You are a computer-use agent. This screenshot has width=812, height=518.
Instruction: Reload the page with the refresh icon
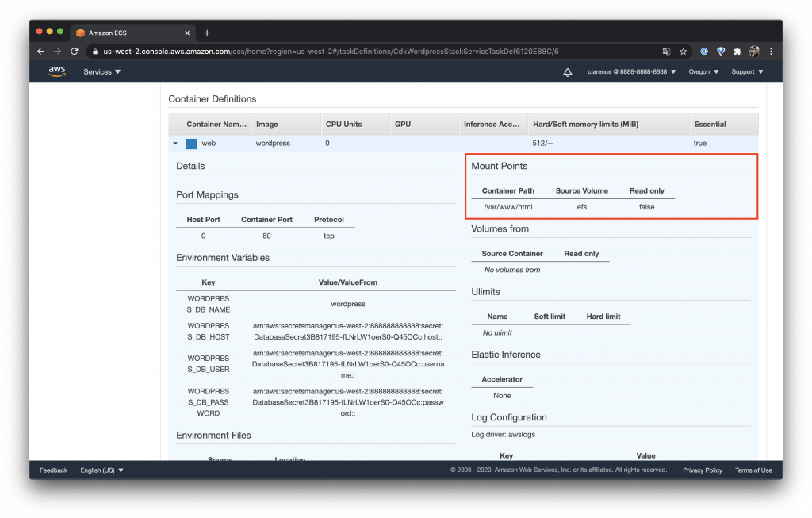pos(75,52)
